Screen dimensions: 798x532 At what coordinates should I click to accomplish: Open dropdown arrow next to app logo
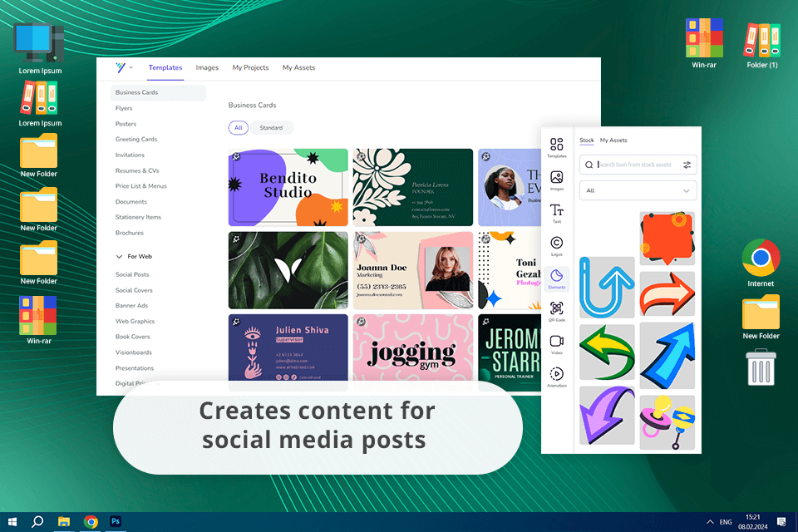[131, 67]
